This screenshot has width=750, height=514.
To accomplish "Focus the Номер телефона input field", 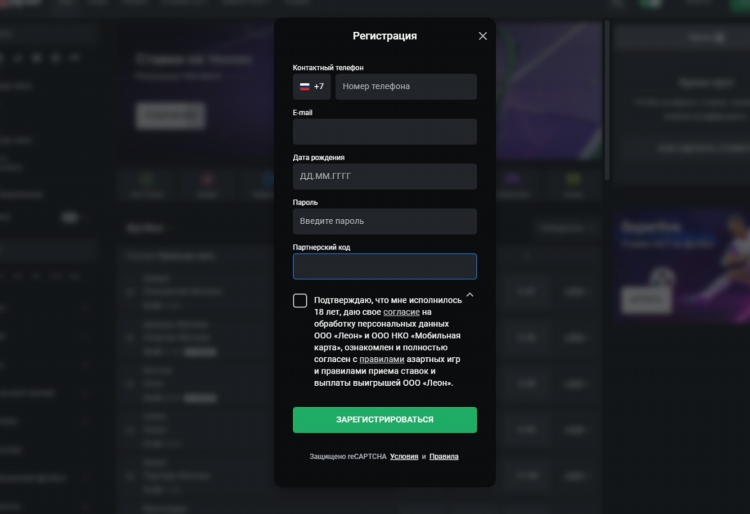I will click(x=406, y=87).
